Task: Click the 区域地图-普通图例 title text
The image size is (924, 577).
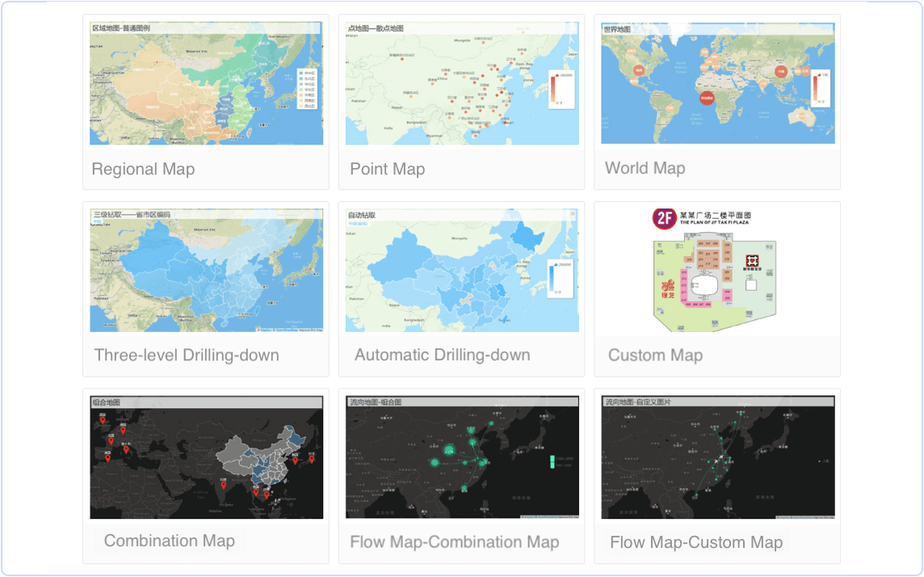Action: [x=121, y=27]
